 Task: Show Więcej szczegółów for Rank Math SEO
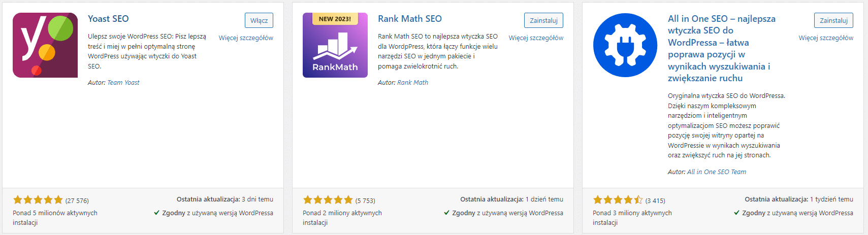[x=536, y=38]
